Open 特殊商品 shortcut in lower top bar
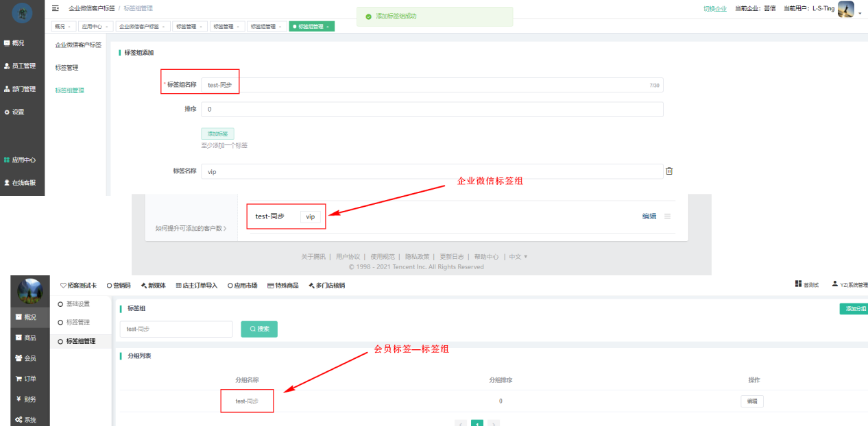Viewport: 868px width, 426px height. [283, 286]
